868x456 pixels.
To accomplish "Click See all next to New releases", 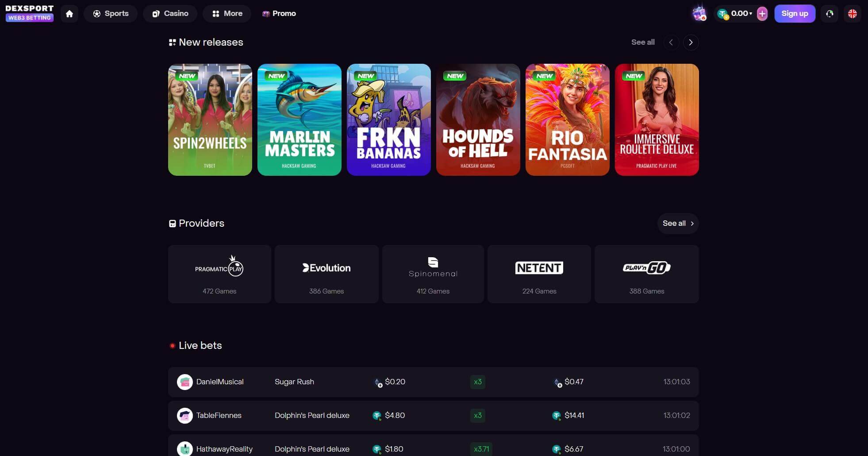I will click(x=643, y=42).
